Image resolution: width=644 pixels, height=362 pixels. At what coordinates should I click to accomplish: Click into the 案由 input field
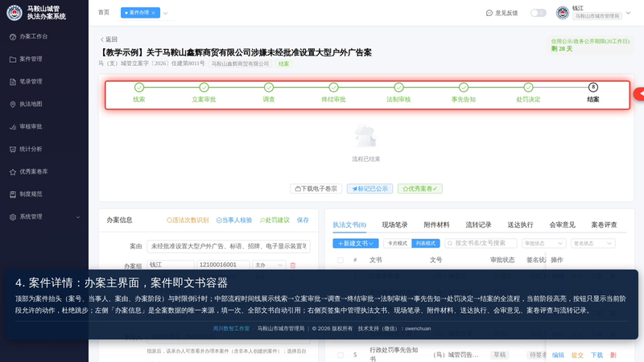coord(229,246)
